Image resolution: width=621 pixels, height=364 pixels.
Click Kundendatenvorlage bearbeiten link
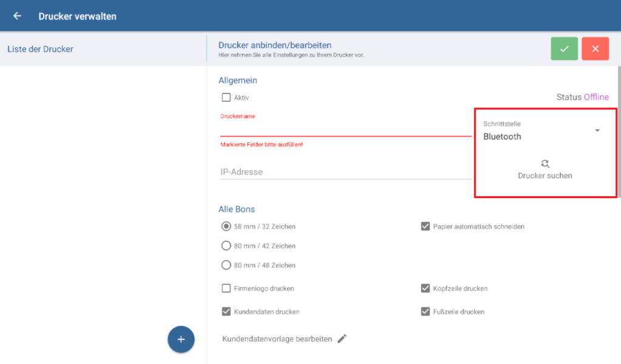click(277, 339)
